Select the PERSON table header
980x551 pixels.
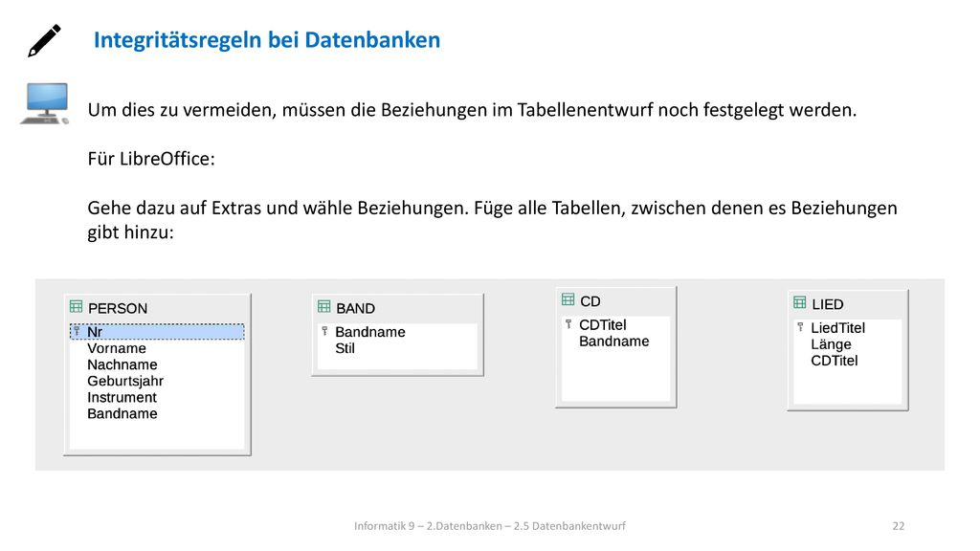157,308
